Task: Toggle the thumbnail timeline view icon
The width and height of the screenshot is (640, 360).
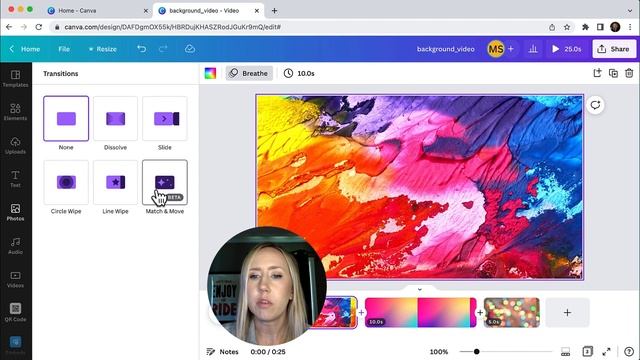Action: [x=565, y=351]
